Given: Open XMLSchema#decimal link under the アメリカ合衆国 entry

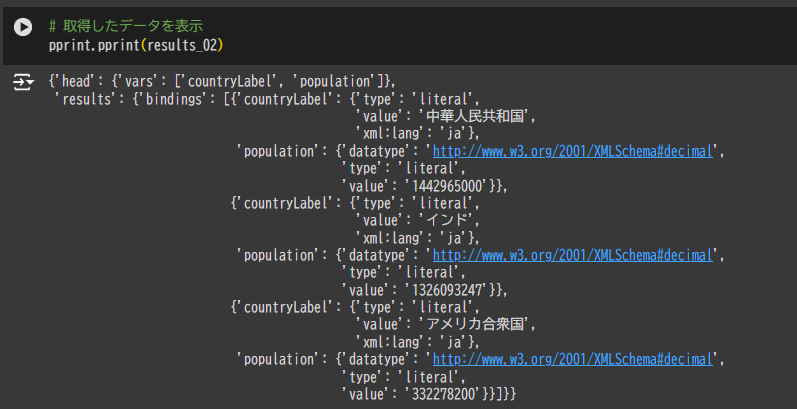Looking at the screenshot, I should click(572, 360).
